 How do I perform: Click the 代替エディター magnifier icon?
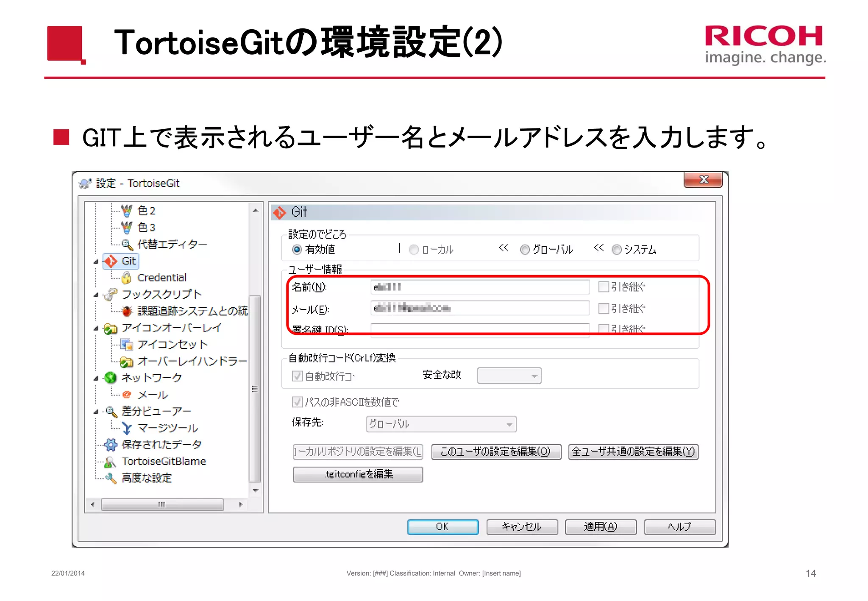tap(127, 245)
